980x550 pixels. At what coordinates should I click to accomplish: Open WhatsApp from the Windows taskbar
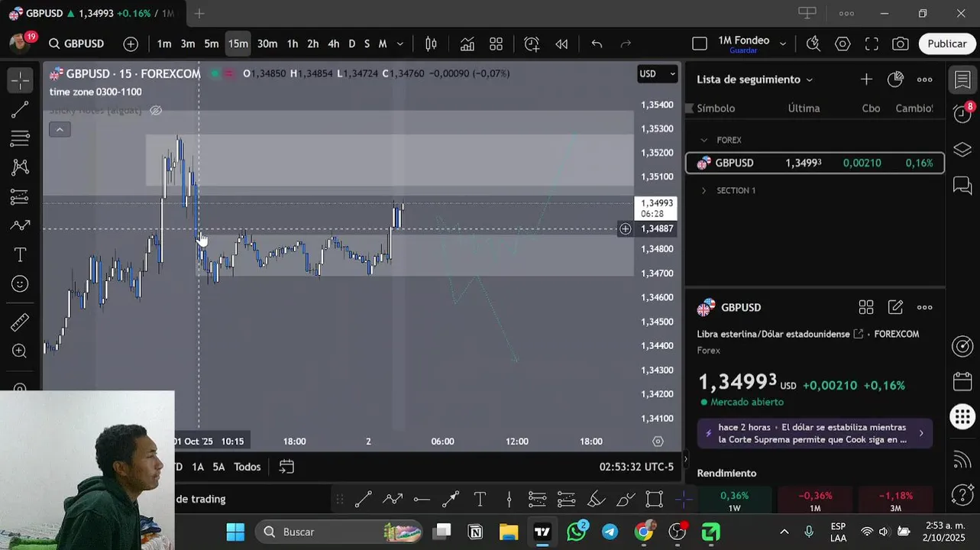(577, 531)
